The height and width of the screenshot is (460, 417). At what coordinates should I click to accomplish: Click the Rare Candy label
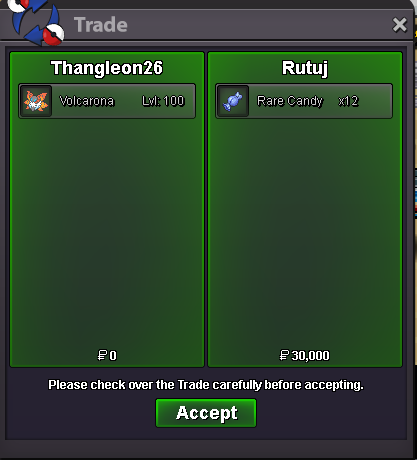[x=290, y=101]
